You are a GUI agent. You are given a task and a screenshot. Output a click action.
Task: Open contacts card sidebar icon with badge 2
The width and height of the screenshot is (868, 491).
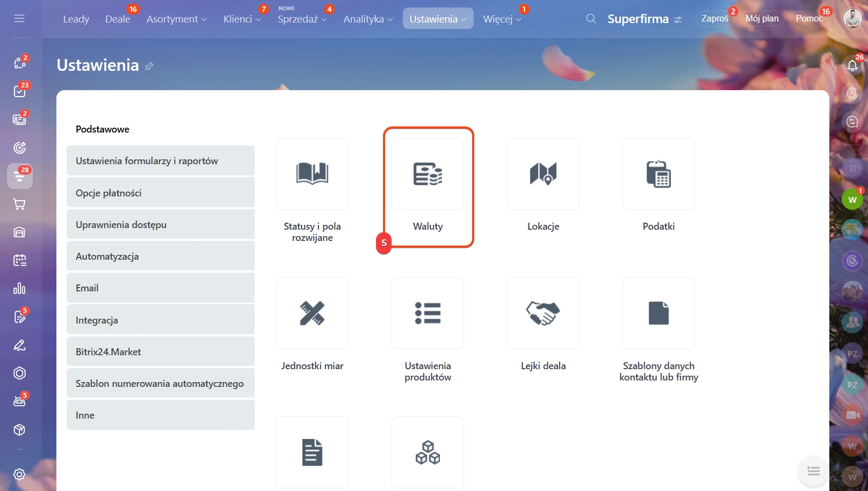(x=20, y=119)
